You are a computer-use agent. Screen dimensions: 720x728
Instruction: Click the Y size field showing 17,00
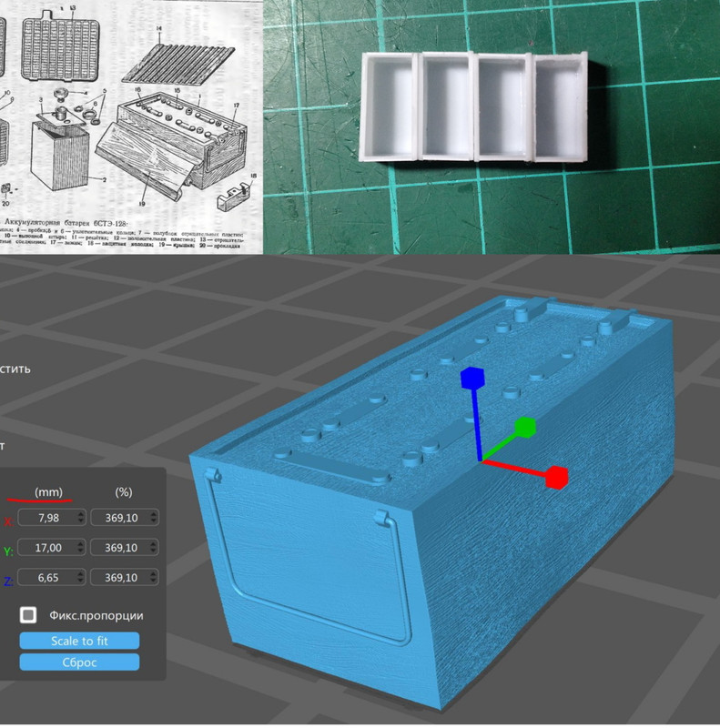tap(52, 548)
